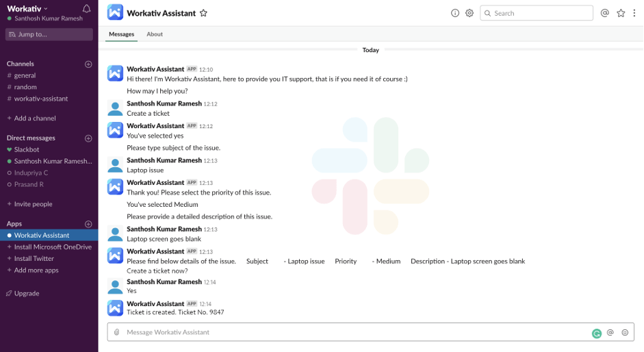
Task: Open emoji picker in message box
Action: tap(625, 332)
